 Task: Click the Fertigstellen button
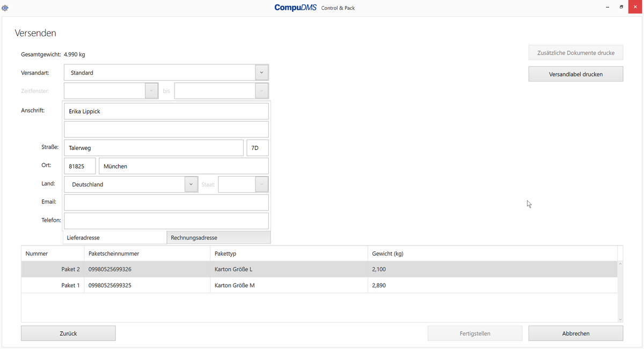click(475, 333)
